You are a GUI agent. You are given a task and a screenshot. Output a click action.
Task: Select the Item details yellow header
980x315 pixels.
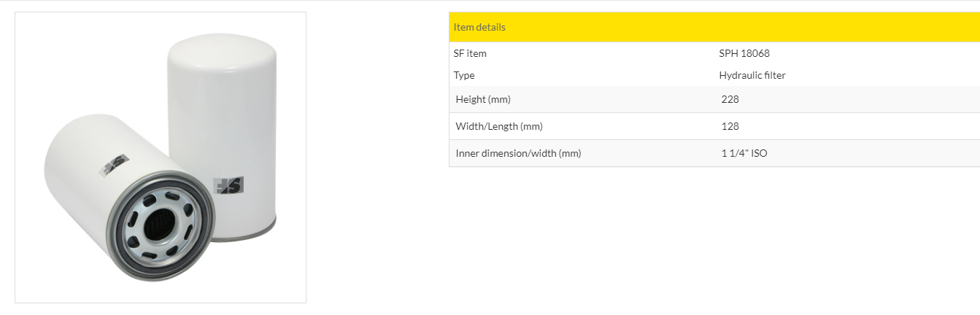(x=714, y=27)
